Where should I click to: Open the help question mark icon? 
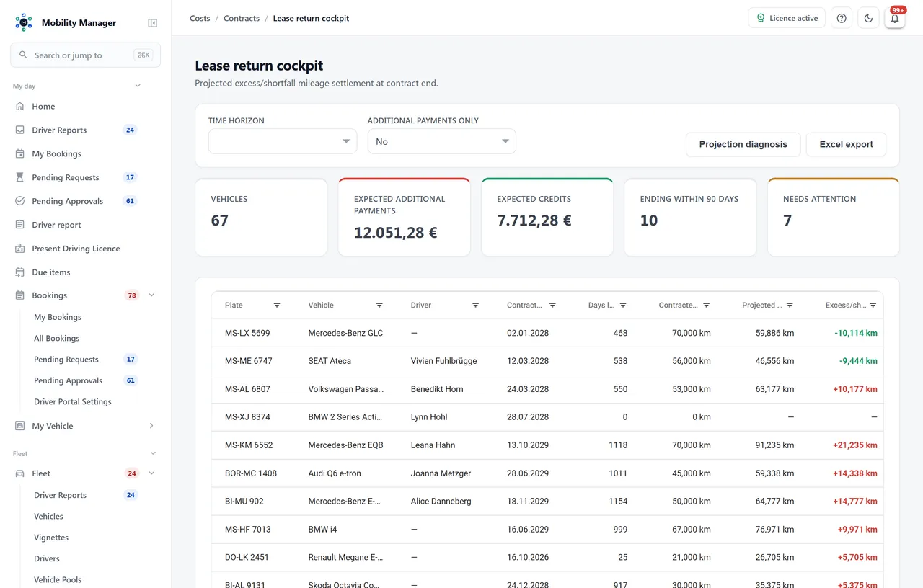click(x=842, y=18)
